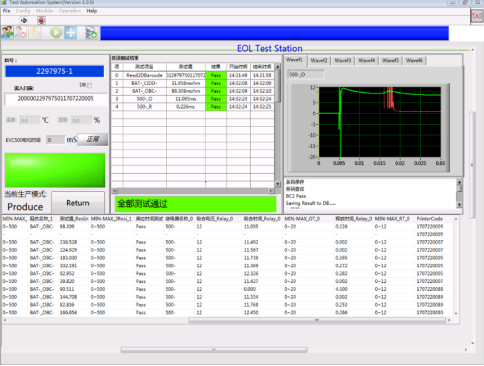The image size is (484, 366).
Task: Toggle the DB checkbox
Action: coord(89,86)
